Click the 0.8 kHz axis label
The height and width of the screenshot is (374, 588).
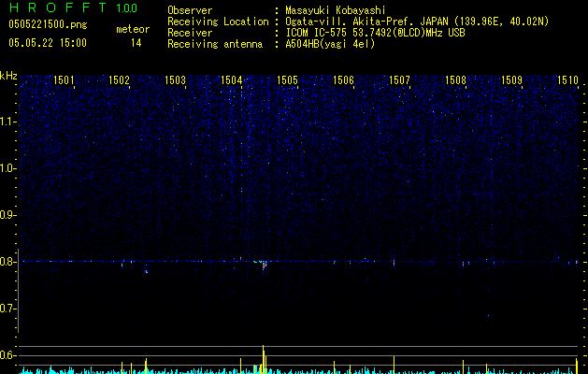click(x=7, y=262)
